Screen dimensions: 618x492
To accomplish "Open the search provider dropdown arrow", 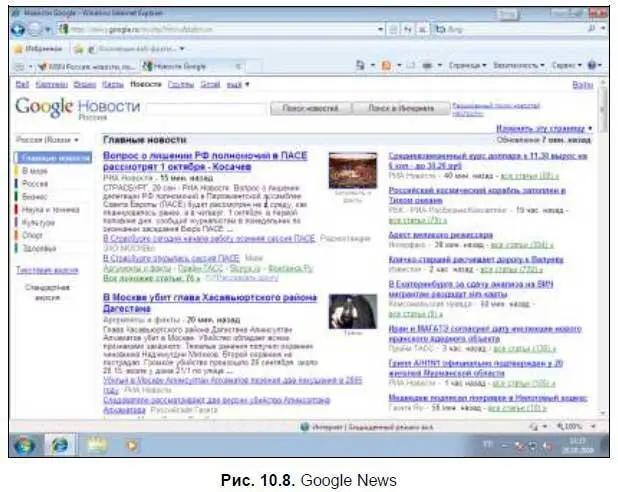I will click(x=603, y=29).
